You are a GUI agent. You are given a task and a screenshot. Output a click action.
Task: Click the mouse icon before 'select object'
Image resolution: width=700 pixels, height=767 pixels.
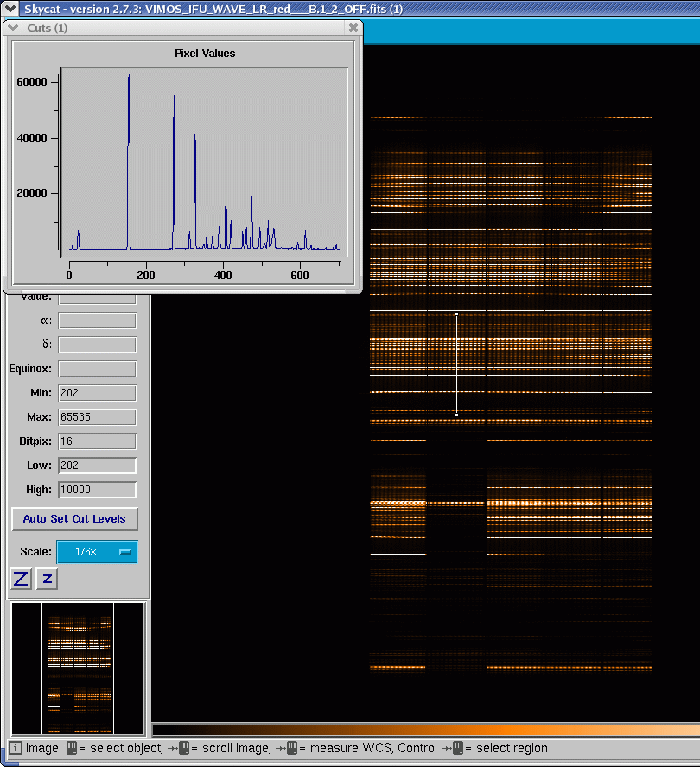(x=72, y=748)
